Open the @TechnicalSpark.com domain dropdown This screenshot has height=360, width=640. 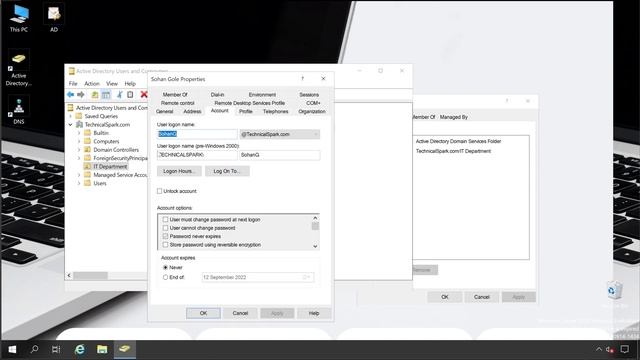pos(280,134)
